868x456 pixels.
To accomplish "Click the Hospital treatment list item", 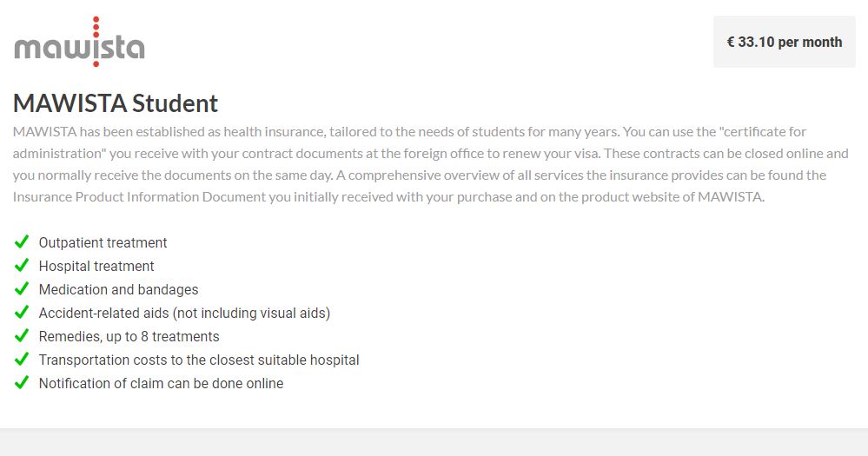I will coord(96,266).
